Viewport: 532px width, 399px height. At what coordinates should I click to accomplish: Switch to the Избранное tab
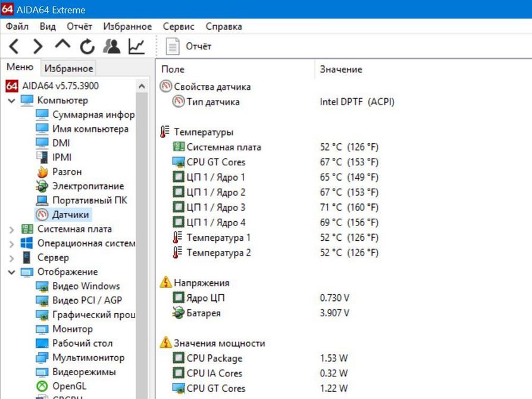coord(68,68)
